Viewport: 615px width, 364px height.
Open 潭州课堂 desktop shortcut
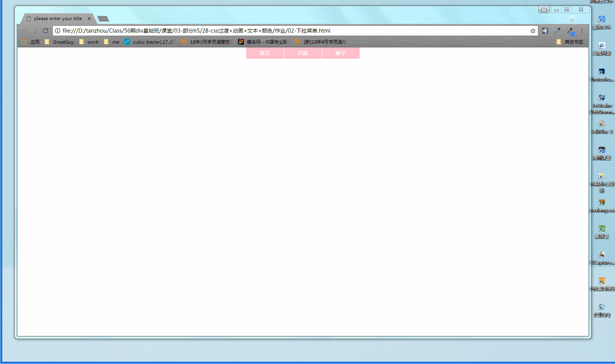coord(602,153)
